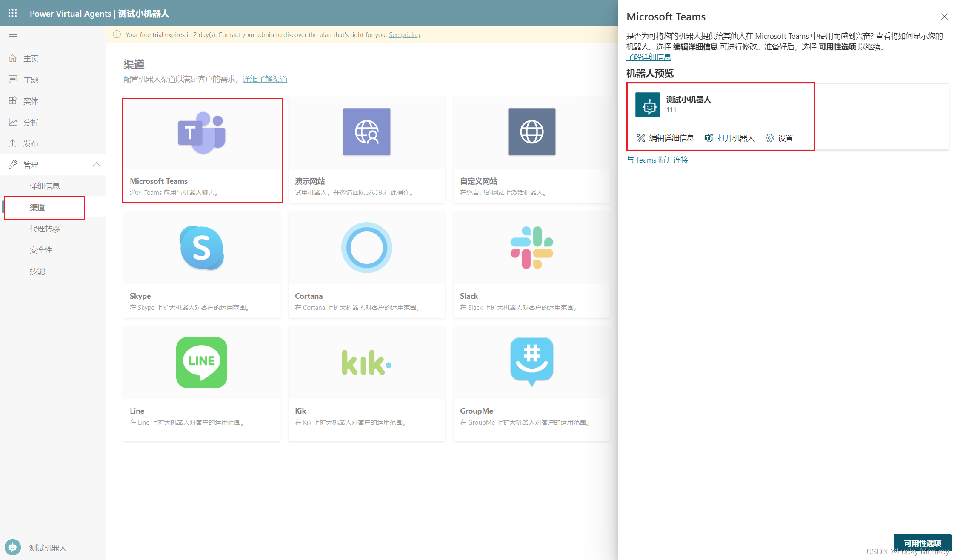Click the 自定义网站 card title

479,181
